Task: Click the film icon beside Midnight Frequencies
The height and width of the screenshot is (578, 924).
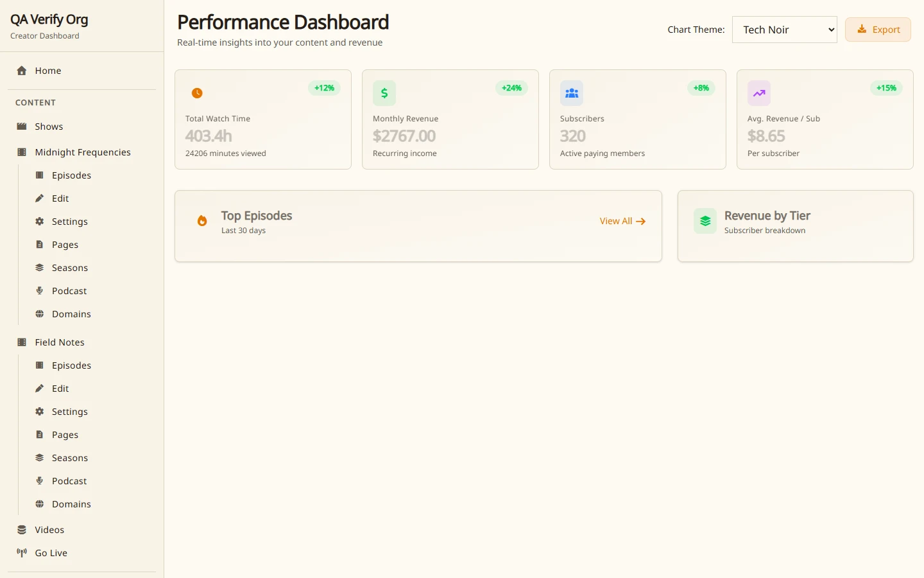Action: point(22,152)
